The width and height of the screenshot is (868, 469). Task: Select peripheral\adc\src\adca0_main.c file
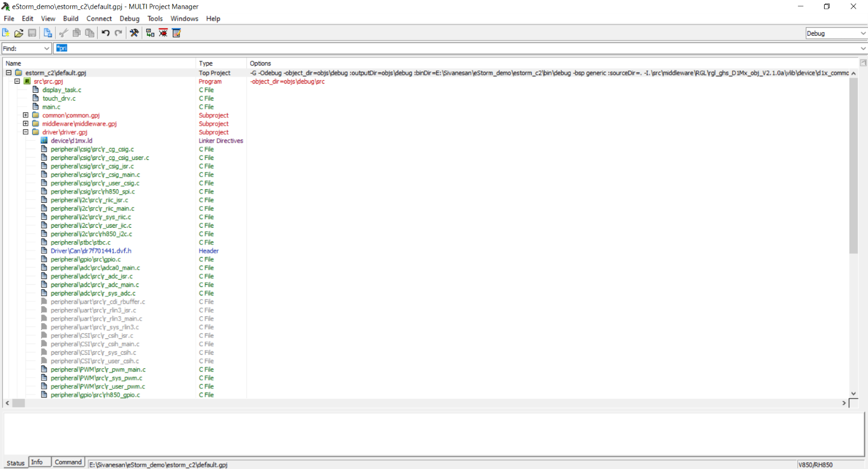click(x=95, y=268)
